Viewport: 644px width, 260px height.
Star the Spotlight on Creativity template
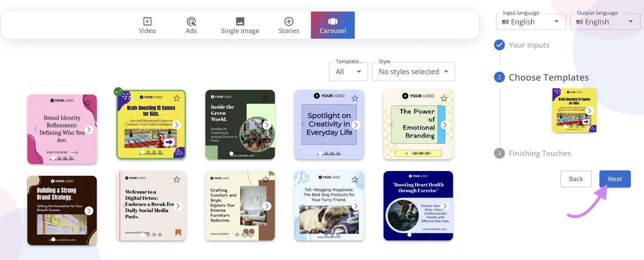[355, 98]
